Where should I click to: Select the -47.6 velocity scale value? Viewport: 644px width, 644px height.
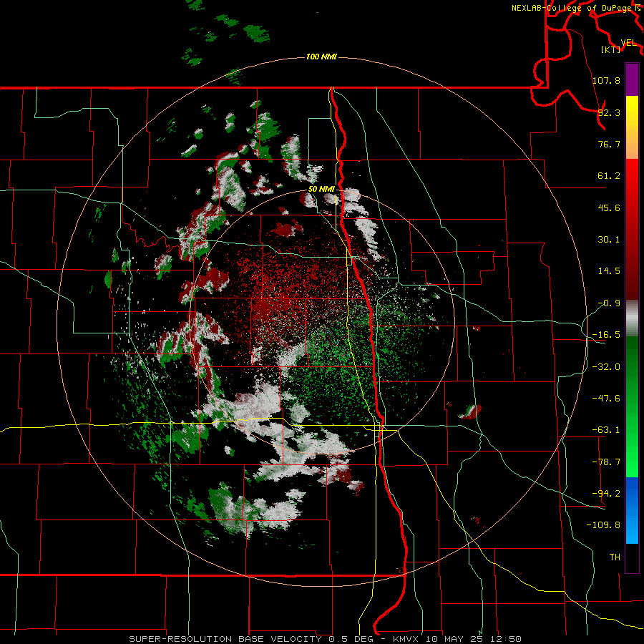[x=606, y=399]
